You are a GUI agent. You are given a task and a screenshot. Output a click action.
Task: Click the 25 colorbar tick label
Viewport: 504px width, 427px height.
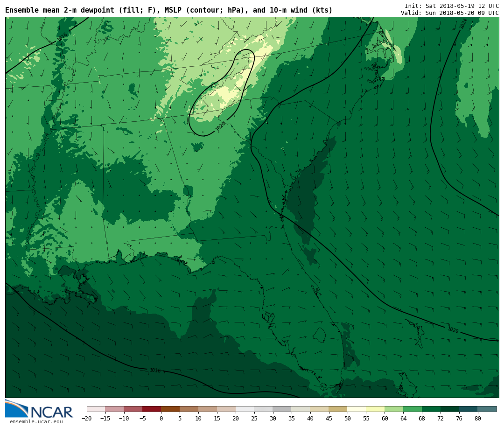255,418
